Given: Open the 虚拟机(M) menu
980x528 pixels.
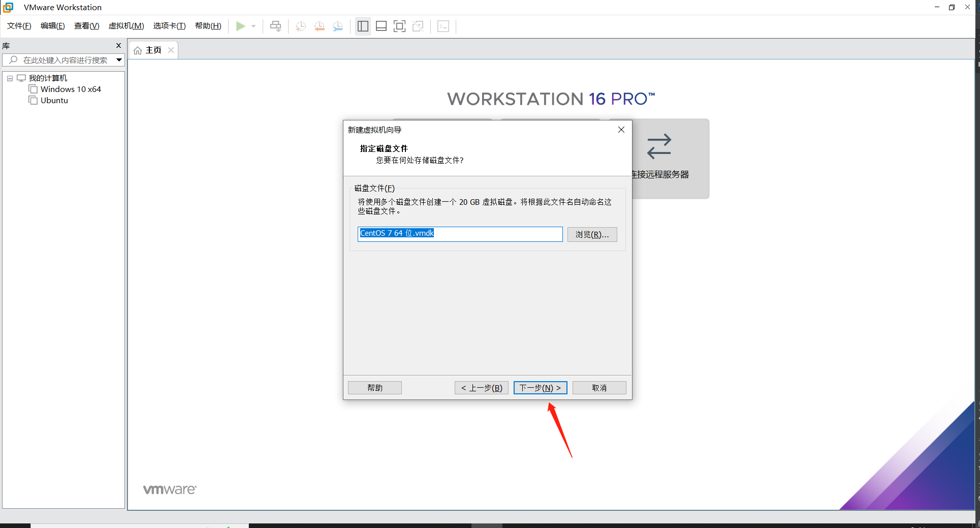Looking at the screenshot, I should 127,26.
